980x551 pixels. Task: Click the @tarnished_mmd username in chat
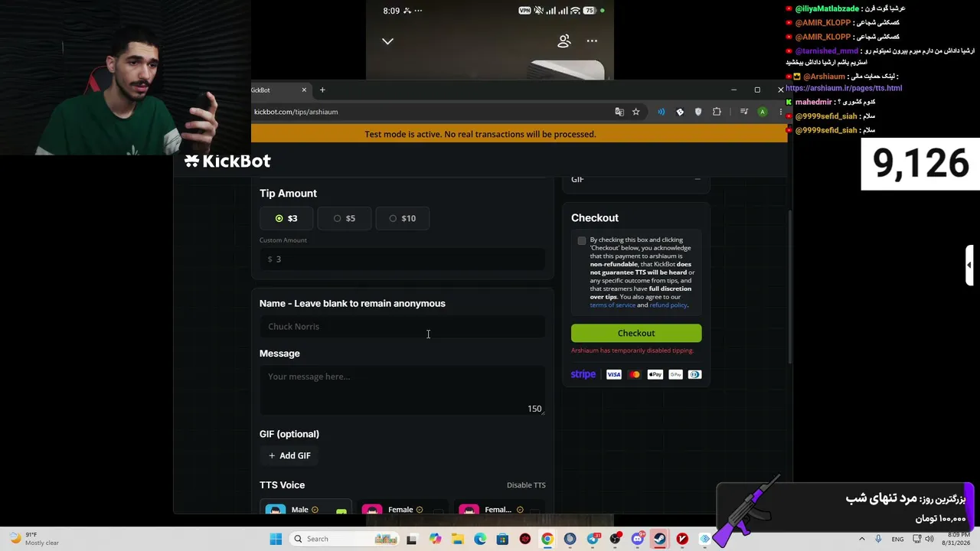click(827, 51)
